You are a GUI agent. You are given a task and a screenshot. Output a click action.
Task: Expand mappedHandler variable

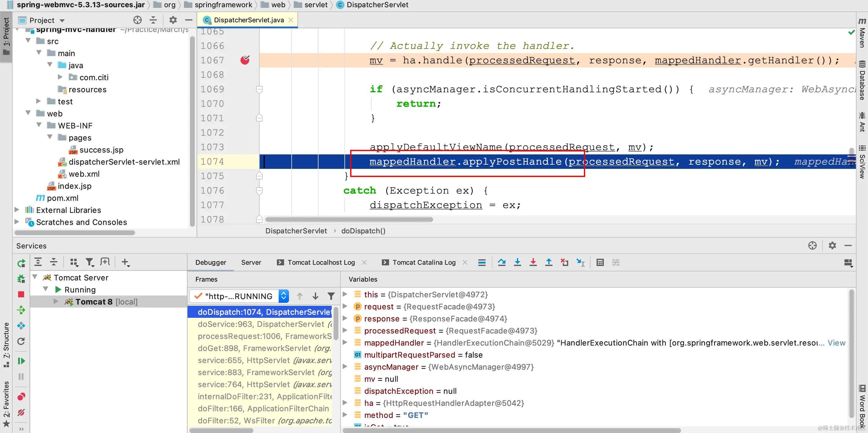point(345,342)
